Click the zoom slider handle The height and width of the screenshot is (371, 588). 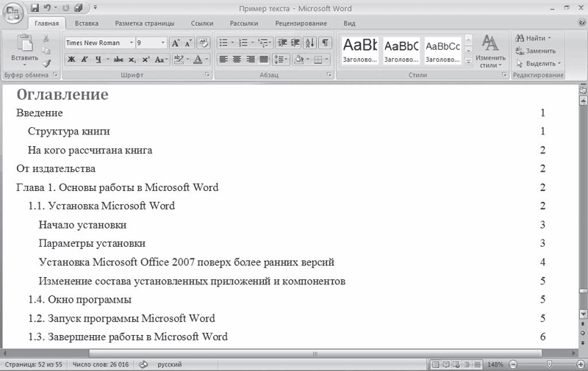tap(549, 364)
